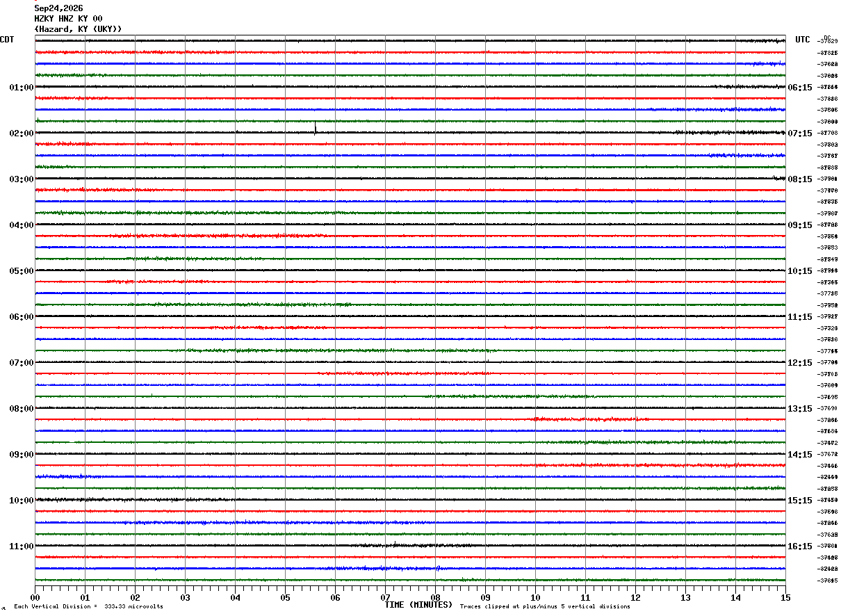
Task: Click the HZKY HNZ KY 00 station header
Action: (68, 19)
